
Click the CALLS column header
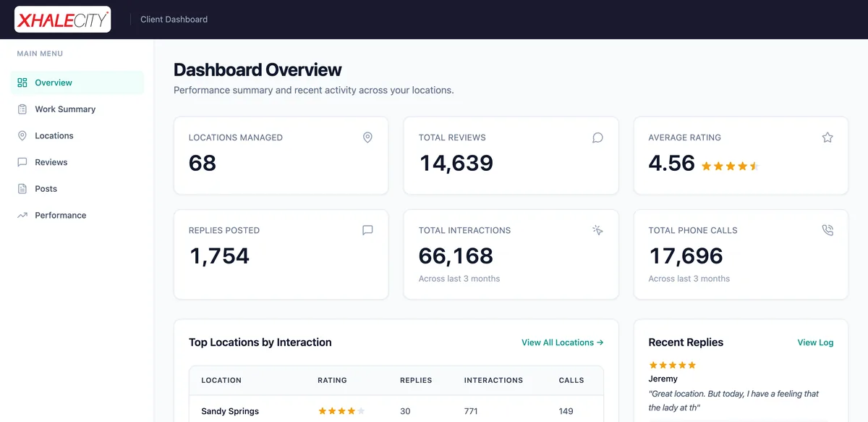coord(571,380)
